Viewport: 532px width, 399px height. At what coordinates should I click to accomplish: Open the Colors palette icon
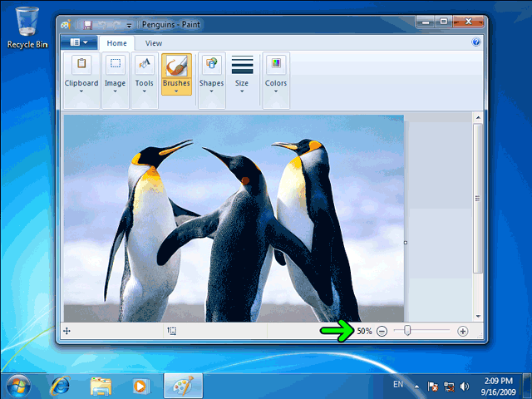coord(276,64)
